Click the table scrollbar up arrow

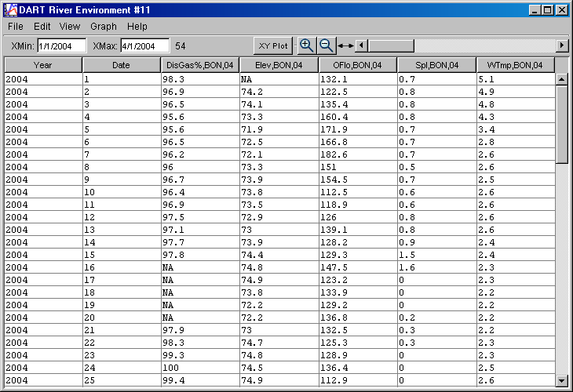click(561, 79)
